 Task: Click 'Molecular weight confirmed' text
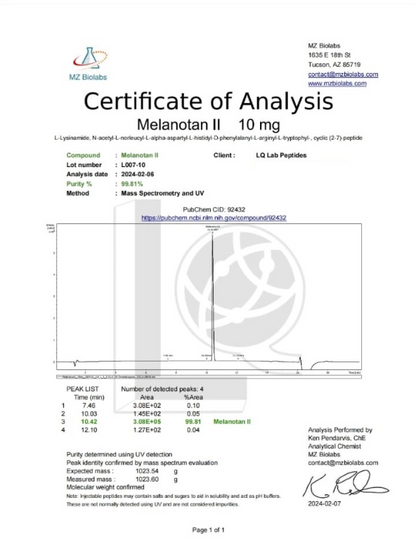point(105,487)
